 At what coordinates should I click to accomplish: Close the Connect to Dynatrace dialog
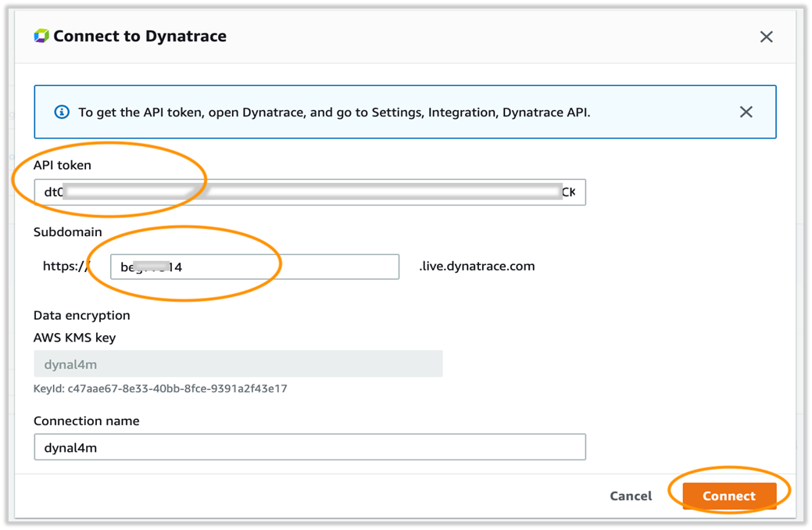click(x=766, y=37)
